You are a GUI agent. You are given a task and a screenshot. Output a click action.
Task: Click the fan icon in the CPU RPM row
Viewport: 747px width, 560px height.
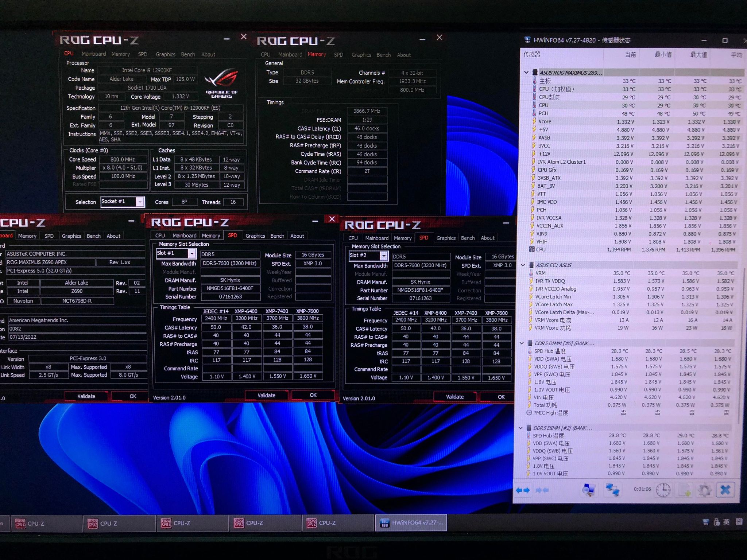click(532, 249)
